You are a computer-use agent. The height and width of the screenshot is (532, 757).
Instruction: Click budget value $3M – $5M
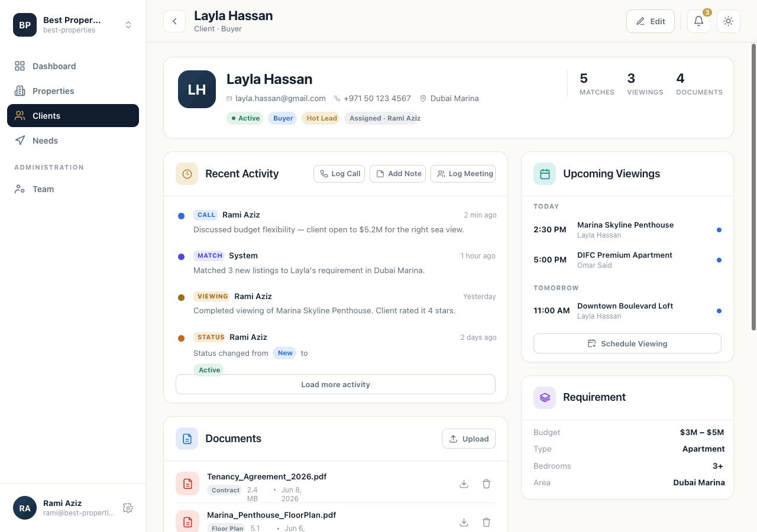pyautogui.click(x=701, y=432)
